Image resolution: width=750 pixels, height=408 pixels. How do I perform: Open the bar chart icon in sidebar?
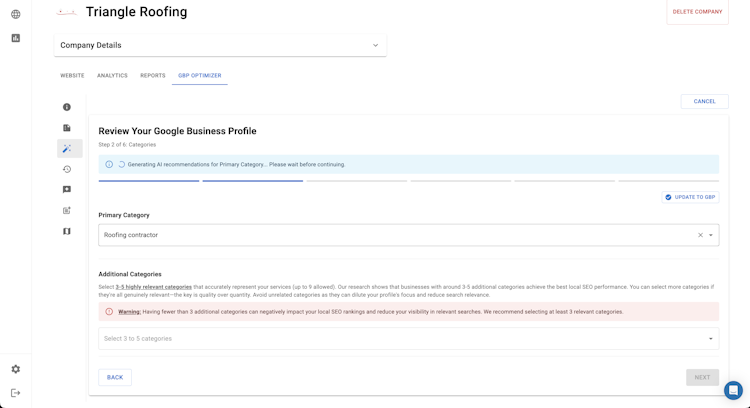(x=16, y=38)
